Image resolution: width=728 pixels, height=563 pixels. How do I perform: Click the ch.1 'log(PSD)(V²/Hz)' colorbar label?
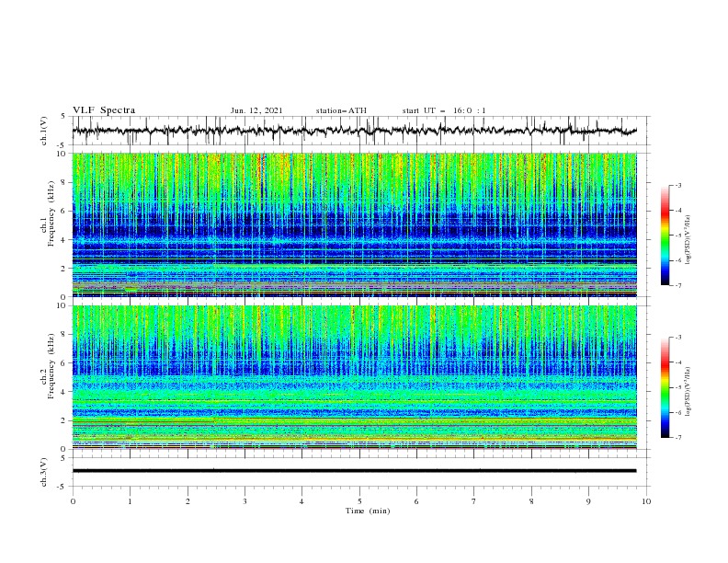[688, 240]
